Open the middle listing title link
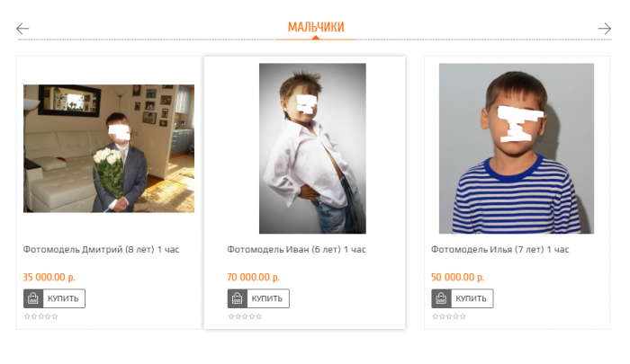Viewport: 630px width, 364px height. pyautogui.click(x=296, y=250)
